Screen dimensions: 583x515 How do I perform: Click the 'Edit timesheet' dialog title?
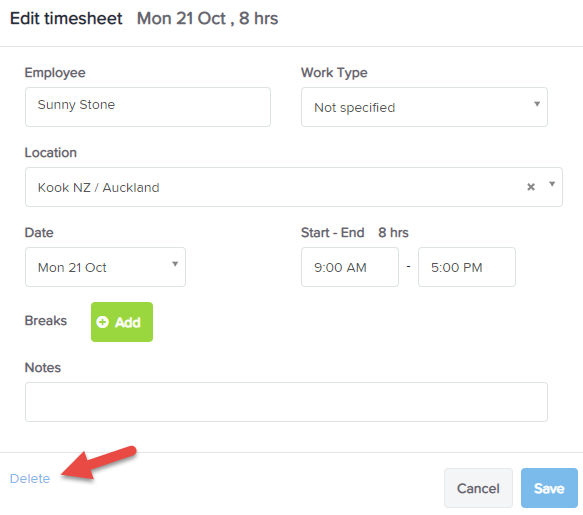[66, 18]
